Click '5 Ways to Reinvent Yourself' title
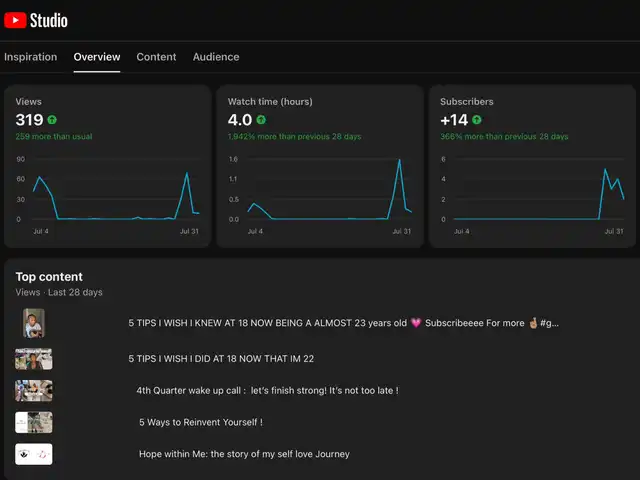This screenshot has height=480, width=640. click(x=200, y=422)
